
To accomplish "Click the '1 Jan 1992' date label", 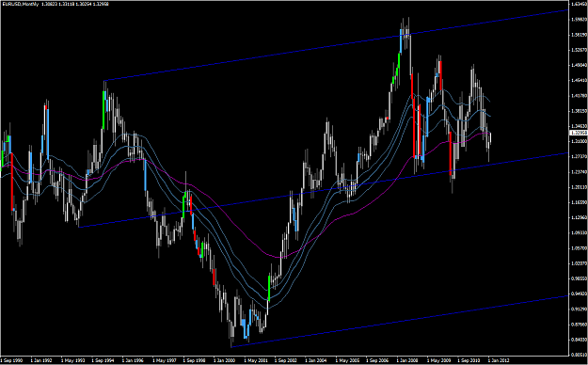I will click(x=41, y=360).
